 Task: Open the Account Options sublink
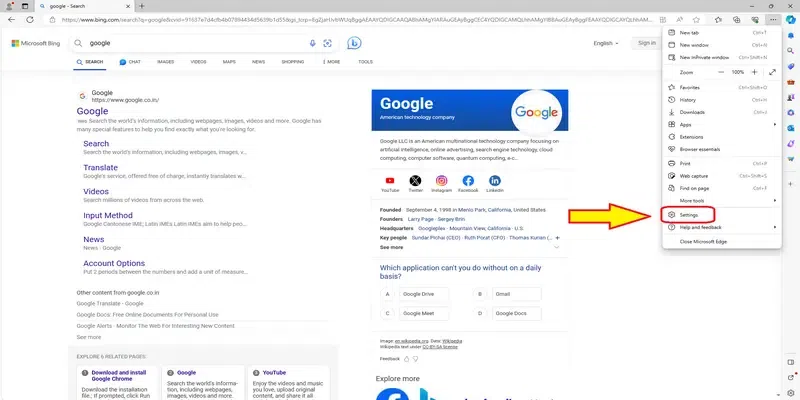114,263
